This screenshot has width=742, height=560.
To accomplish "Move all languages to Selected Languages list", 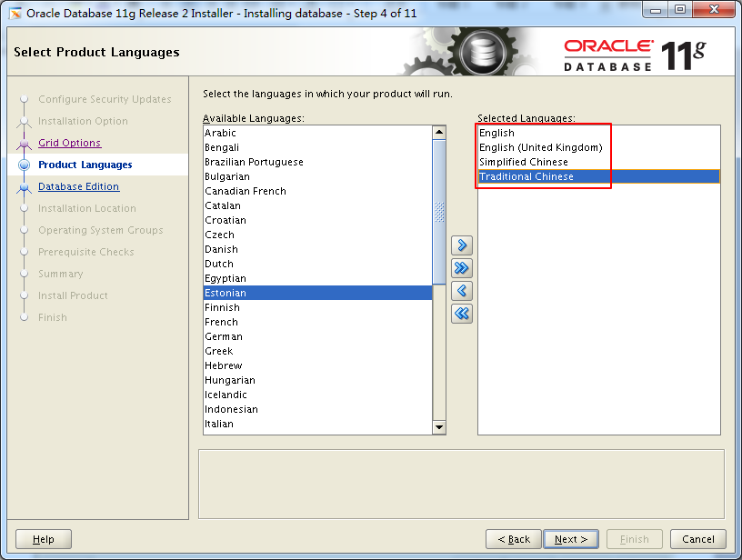I will pyautogui.click(x=462, y=268).
